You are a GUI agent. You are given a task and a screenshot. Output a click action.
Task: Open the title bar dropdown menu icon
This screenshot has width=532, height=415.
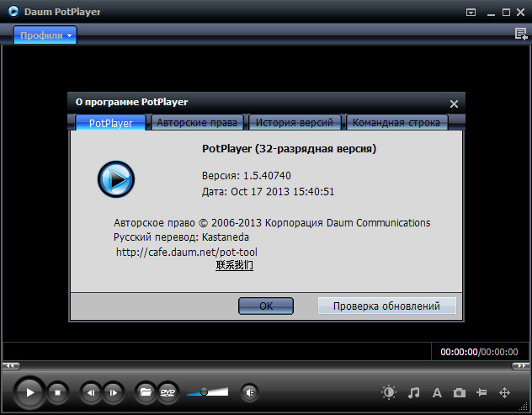(471, 13)
